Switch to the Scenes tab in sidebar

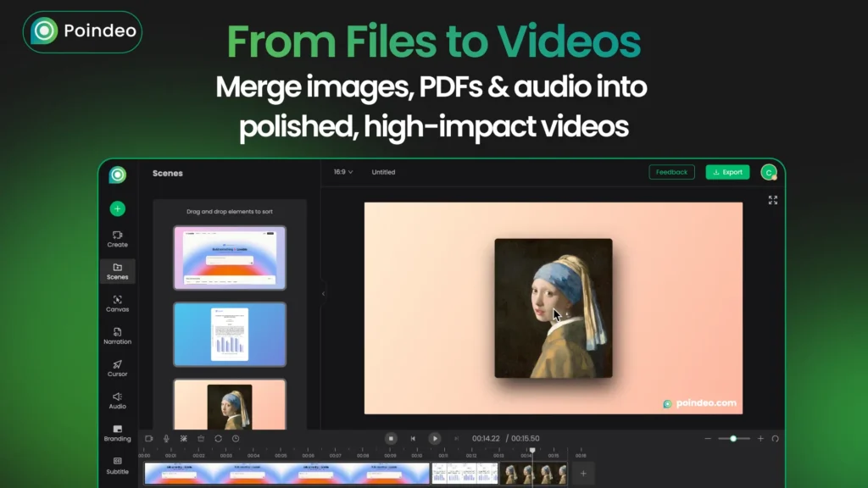pos(117,271)
